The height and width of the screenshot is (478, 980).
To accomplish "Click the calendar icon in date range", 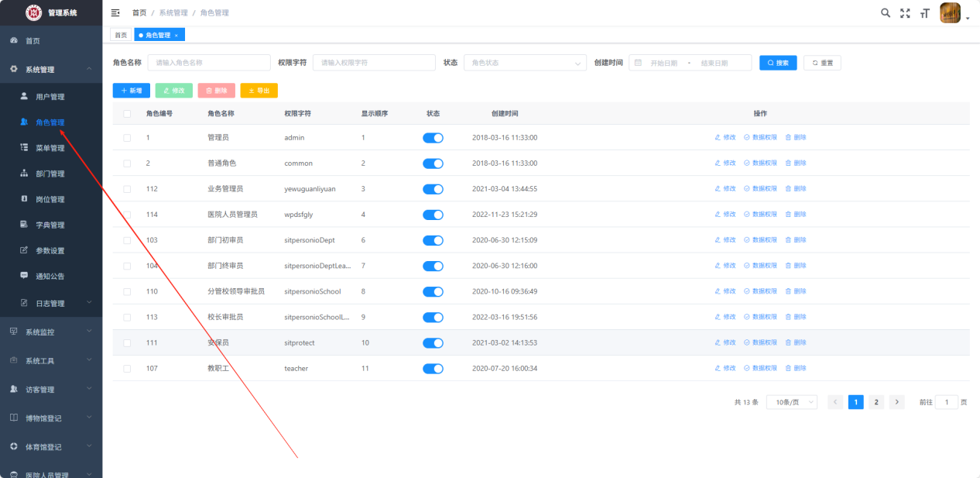I will click(x=639, y=63).
